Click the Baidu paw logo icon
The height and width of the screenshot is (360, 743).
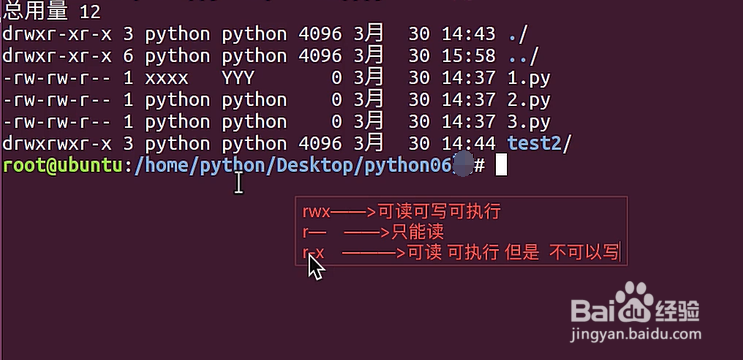pos(634,301)
